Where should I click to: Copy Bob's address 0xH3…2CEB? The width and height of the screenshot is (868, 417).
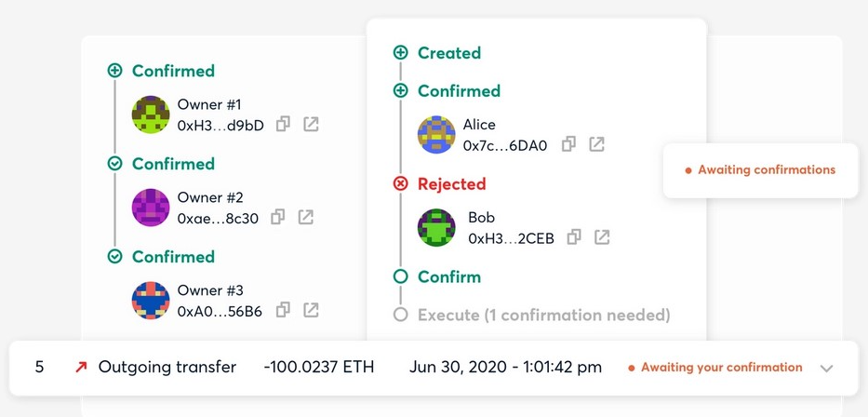(574, 237)
